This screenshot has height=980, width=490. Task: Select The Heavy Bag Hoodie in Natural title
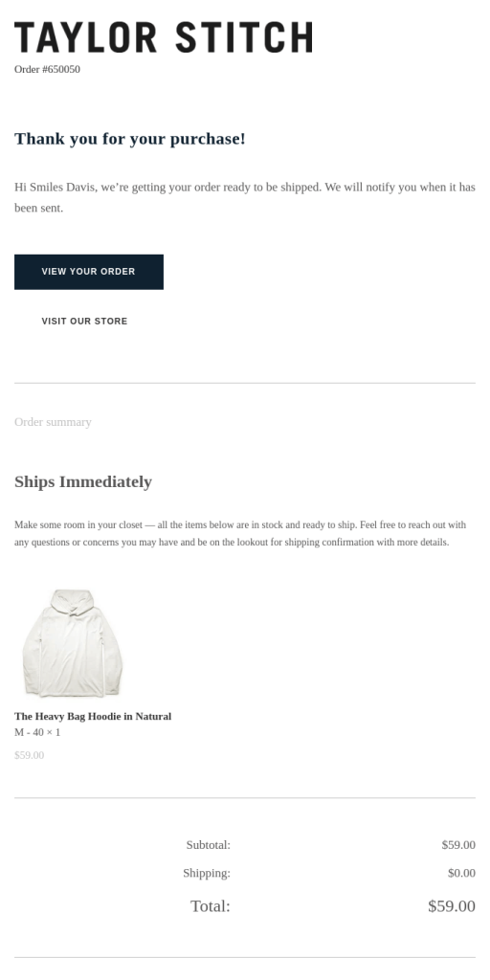(93, 716)
